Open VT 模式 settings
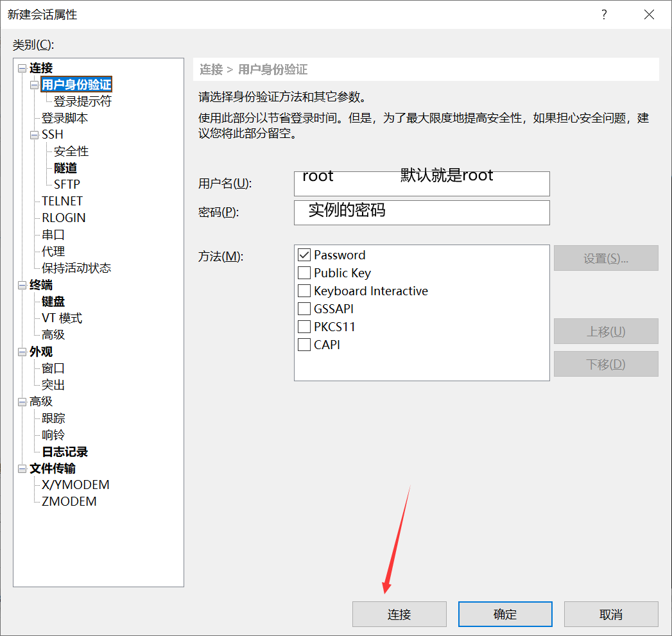This screenshot has width=672, height=636. [x=62, y=318]
